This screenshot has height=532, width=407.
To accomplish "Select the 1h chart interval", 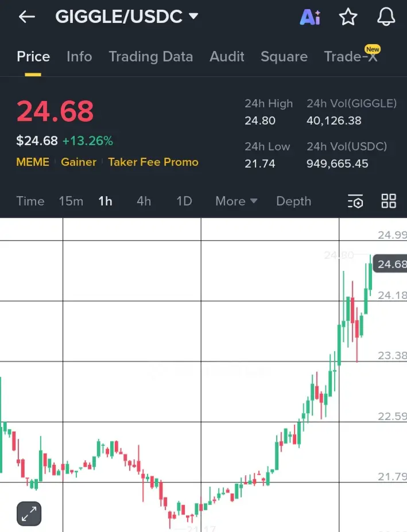I will pos(105,201).
